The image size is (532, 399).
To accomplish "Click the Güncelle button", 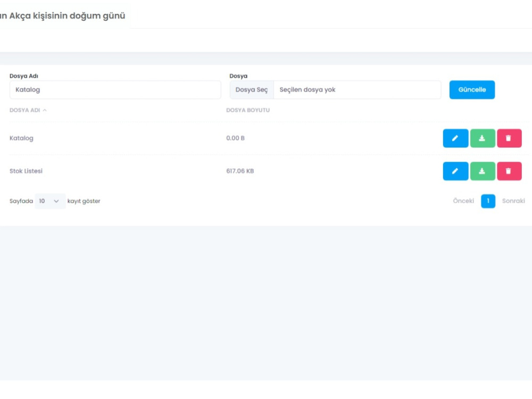I will point(472,89).
